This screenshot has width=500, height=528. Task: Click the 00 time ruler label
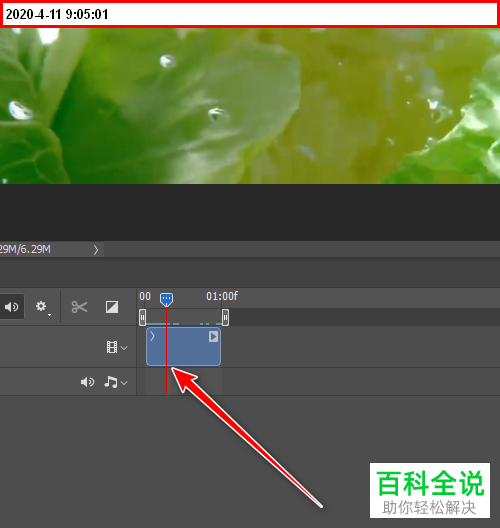coord(145,297)
